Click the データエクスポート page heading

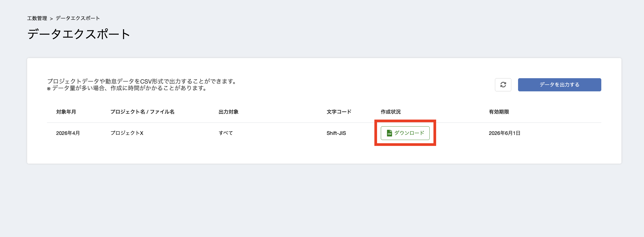[x=79, y=34]
